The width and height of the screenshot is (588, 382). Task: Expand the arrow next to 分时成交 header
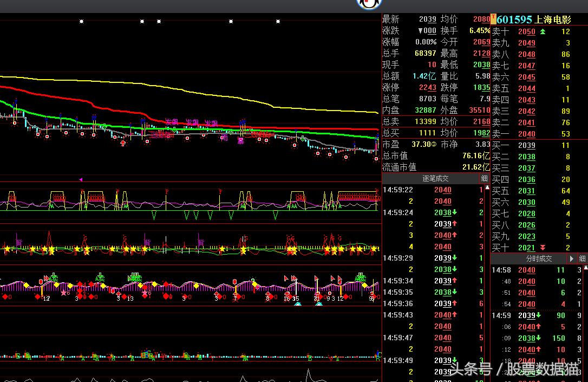572,258
